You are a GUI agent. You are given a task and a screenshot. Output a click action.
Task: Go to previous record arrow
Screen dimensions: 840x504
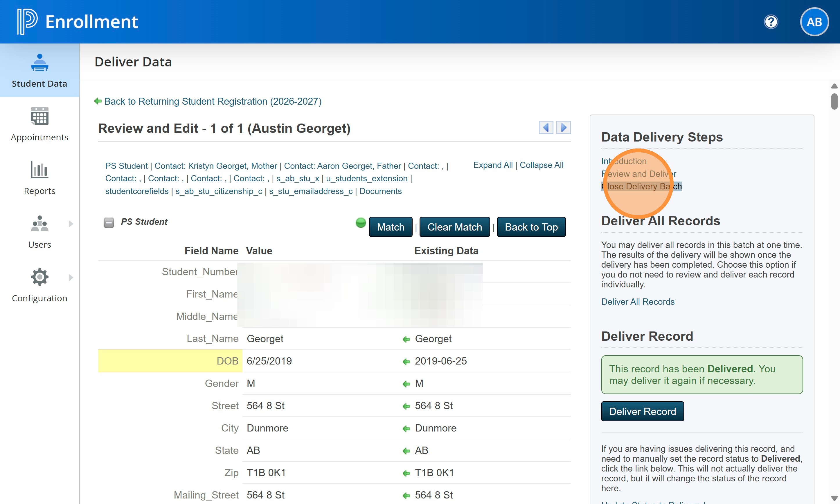[x=546, y=128]
